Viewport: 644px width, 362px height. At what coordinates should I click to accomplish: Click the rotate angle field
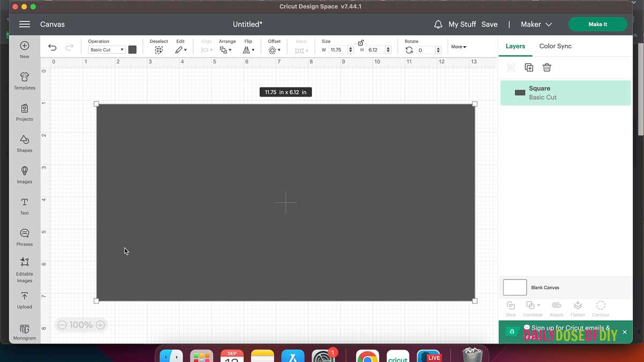[426, 50]
